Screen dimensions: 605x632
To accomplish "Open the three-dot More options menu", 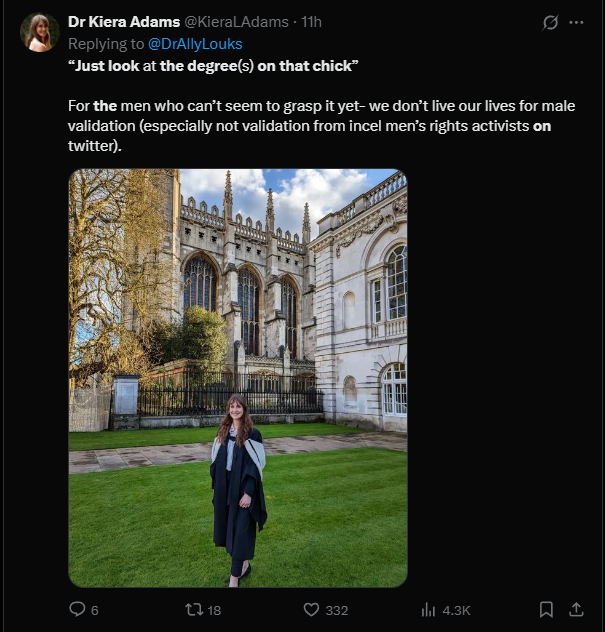I will (576, 22).
